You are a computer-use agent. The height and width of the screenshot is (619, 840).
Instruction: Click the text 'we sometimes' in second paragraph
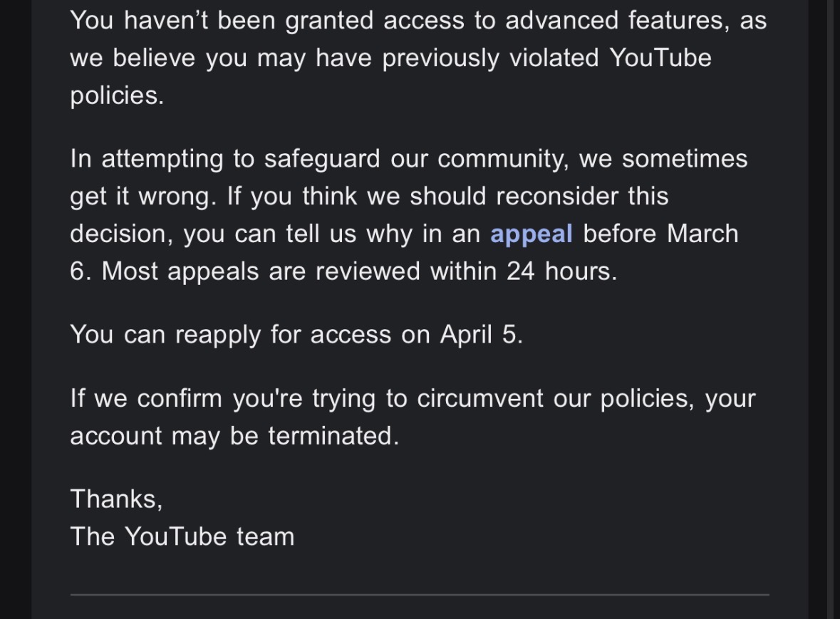(663, 159)
